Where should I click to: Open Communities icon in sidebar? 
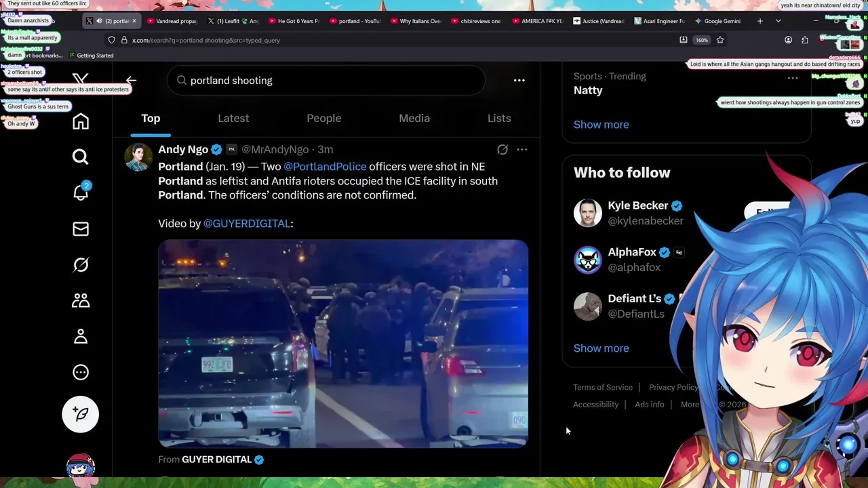pos(81,300)
